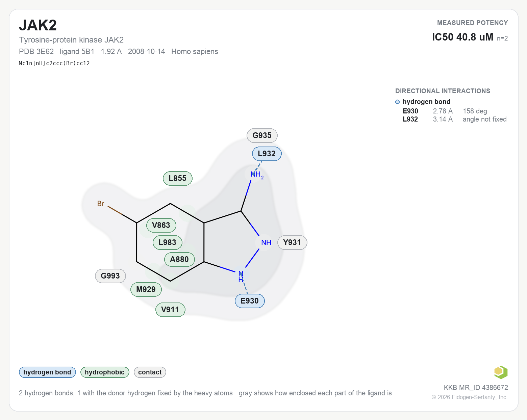
Task: Click the hydrophobic legend pill
Action: click(105, 372)
